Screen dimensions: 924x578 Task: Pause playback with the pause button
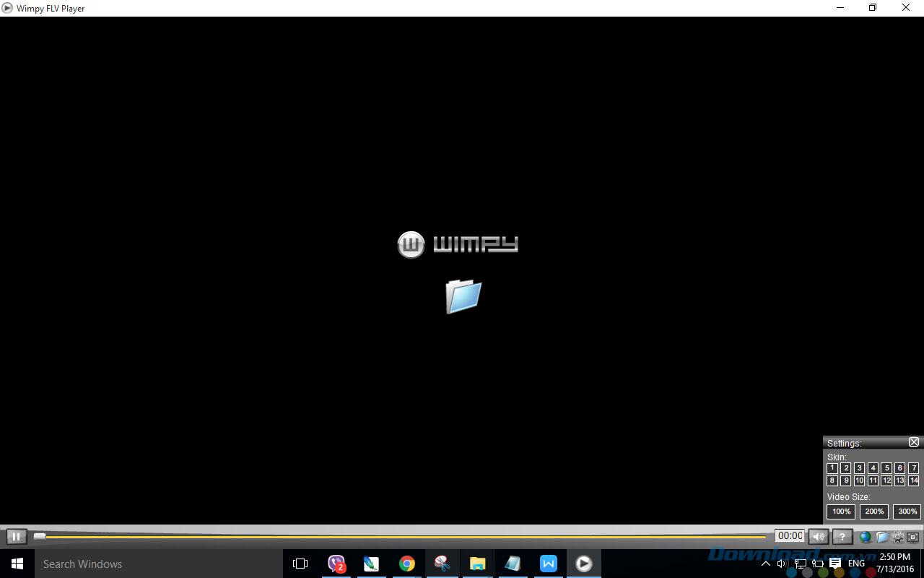coord(17,537)
